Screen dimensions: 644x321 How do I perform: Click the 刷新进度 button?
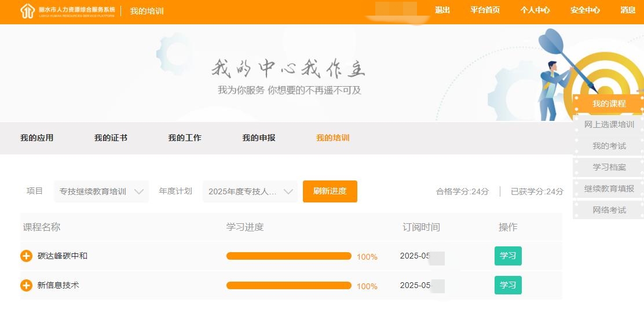[330, 191]
